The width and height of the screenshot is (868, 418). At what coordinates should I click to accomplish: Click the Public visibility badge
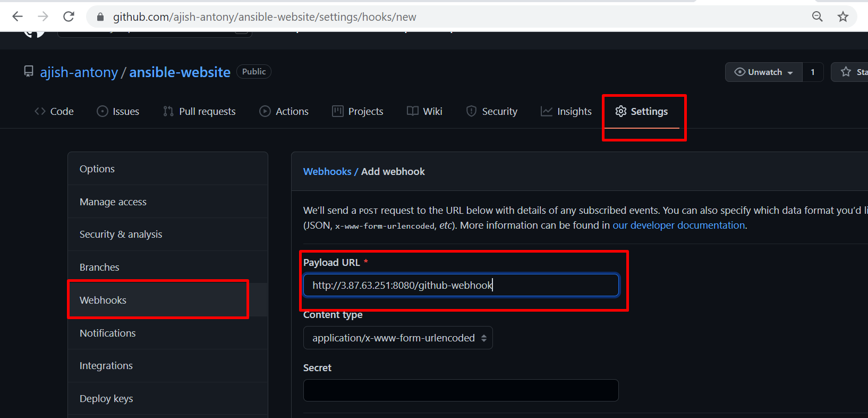pyautogui.click(x=254, y=72)
